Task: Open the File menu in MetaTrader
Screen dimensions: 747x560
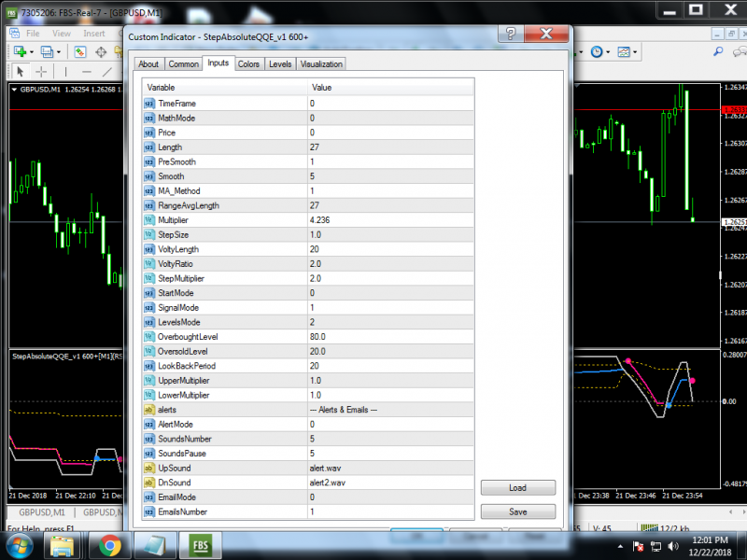Action: [33, 34]
